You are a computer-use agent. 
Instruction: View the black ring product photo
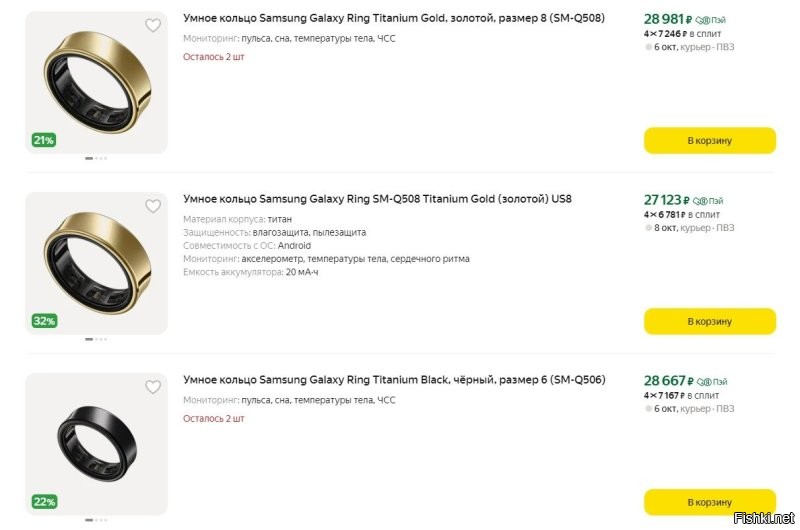[96, 442]
